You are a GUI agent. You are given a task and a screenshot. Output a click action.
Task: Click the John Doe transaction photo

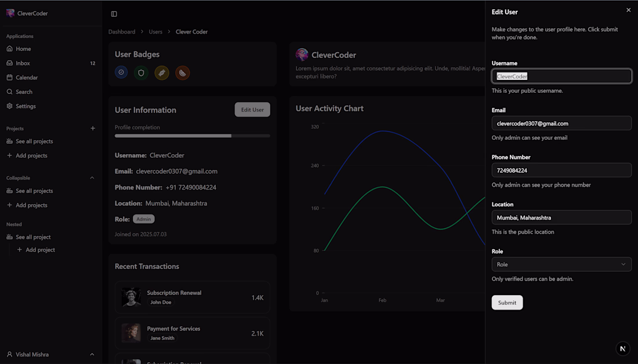click(x=131, y=297)
